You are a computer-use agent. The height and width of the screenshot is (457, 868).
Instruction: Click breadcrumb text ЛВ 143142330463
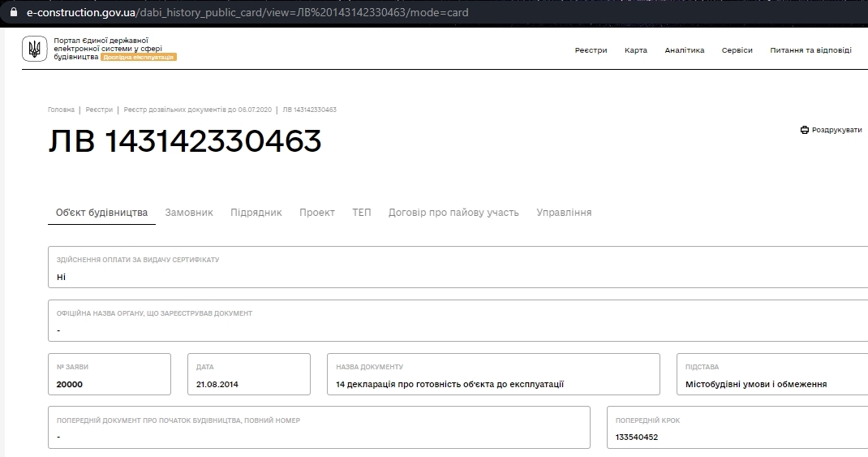(309, 110)
